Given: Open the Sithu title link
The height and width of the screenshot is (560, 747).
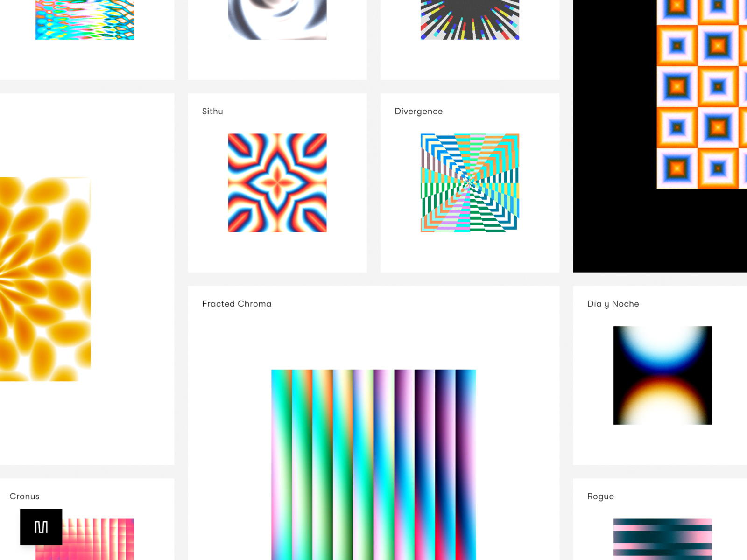Looking at the screenshot, I should 212,112.
